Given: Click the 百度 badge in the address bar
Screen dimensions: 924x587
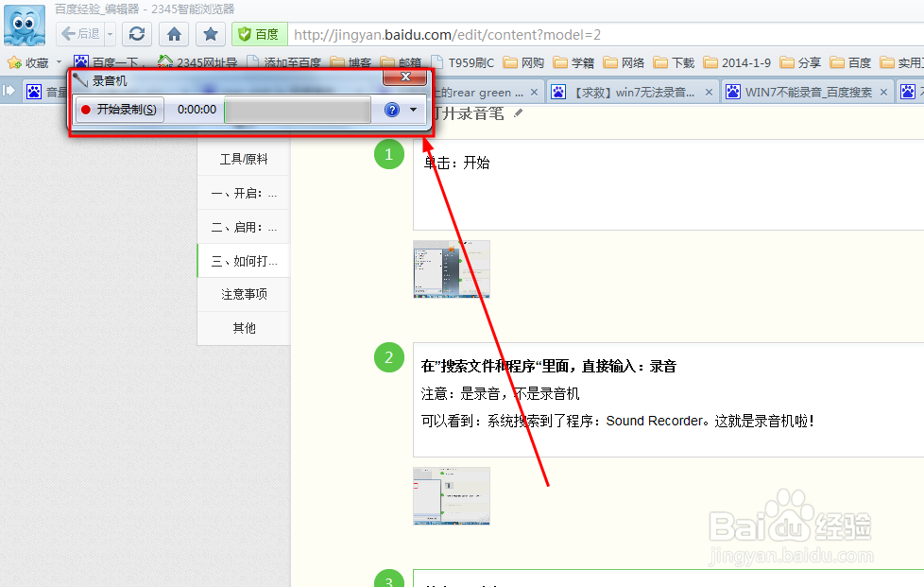Looking at the screenshot, I should 258,33.
